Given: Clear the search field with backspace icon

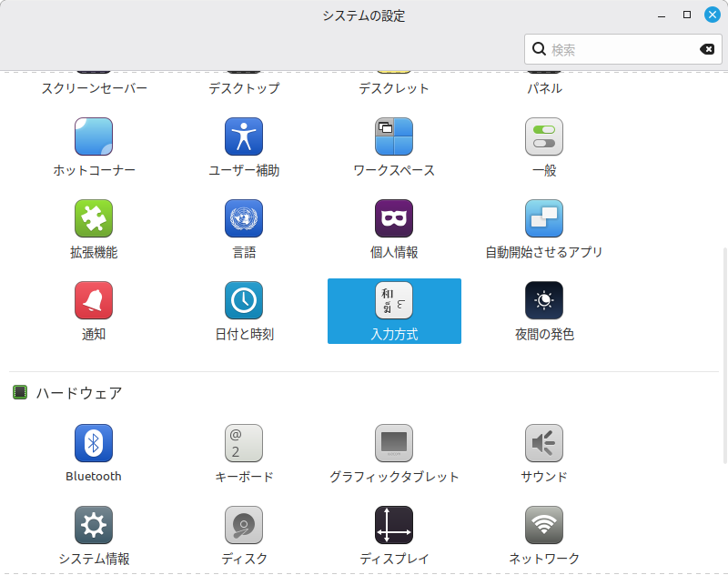Looking at the screenshot, I should pos(707,49).
